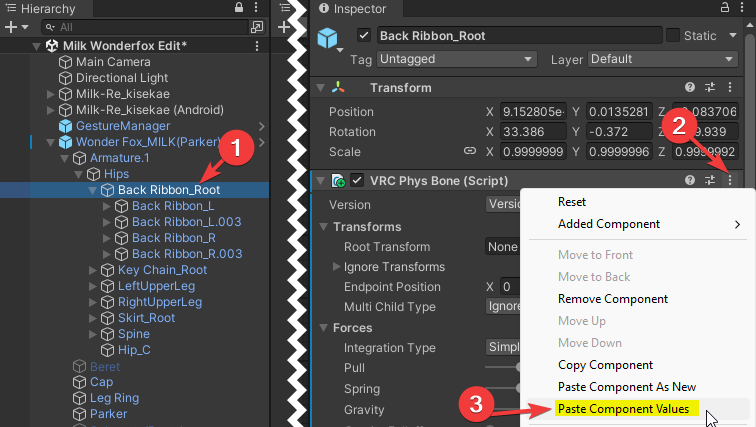This screenshot has width=756, height=427.
Task: Open Transform preset settings icon
Action: click(x=710, y=87)
